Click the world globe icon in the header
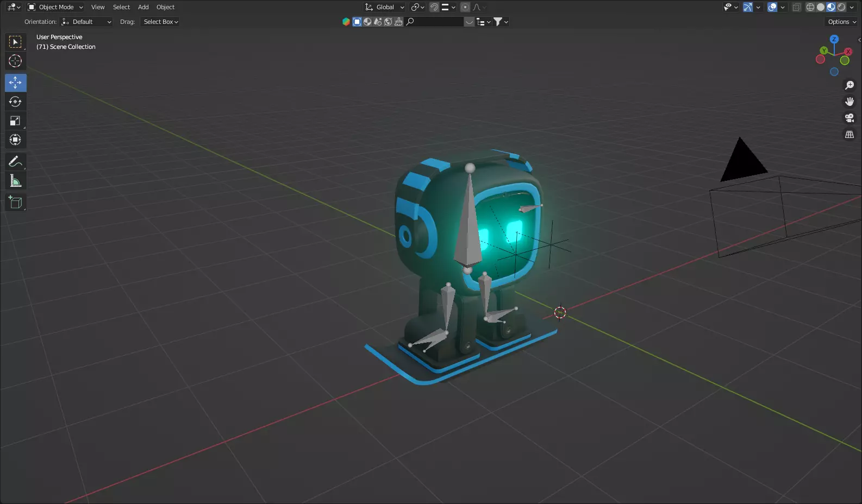Screen dimensions: 862x504 388,22
